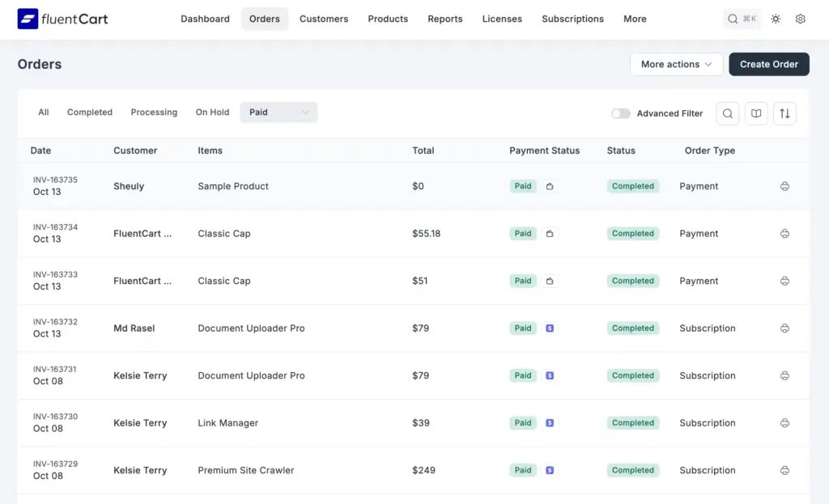The image size is (829, 504).
Task: Click the fluentCart logo
Action: coord(62,19)
